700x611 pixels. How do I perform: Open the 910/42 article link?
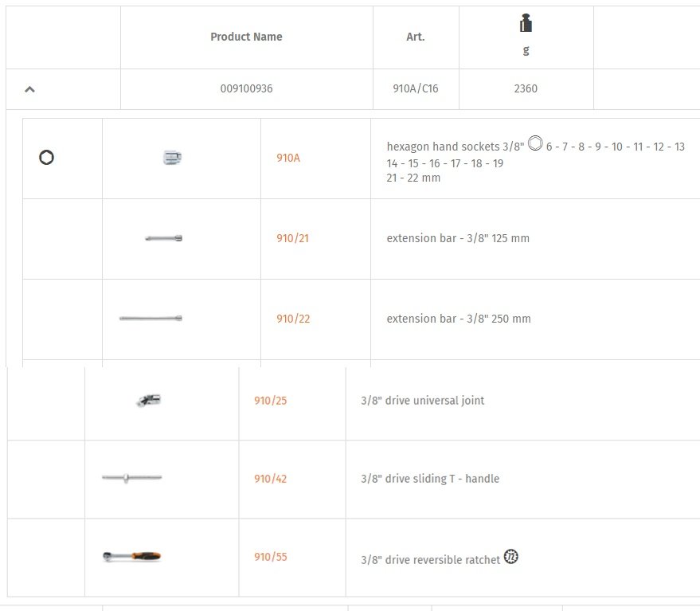[271, 478]
